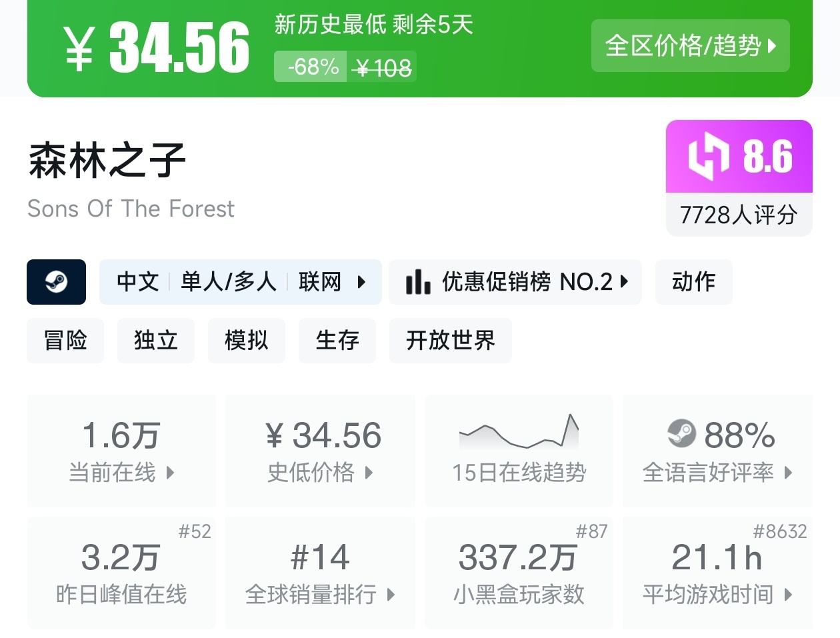Screen dimensions: 840x638
Task: Open 全语言好评率 review details
Action: click(717, 450)
